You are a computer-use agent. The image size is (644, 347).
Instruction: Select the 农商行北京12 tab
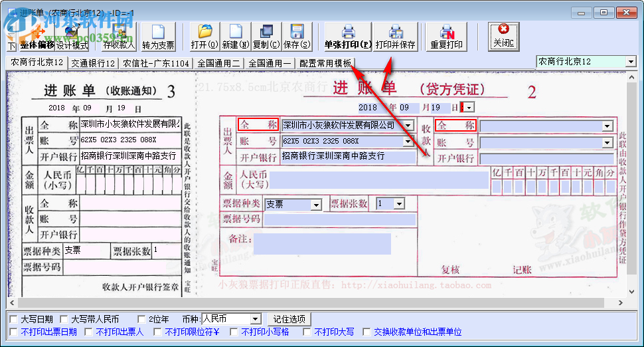(37, 62)
